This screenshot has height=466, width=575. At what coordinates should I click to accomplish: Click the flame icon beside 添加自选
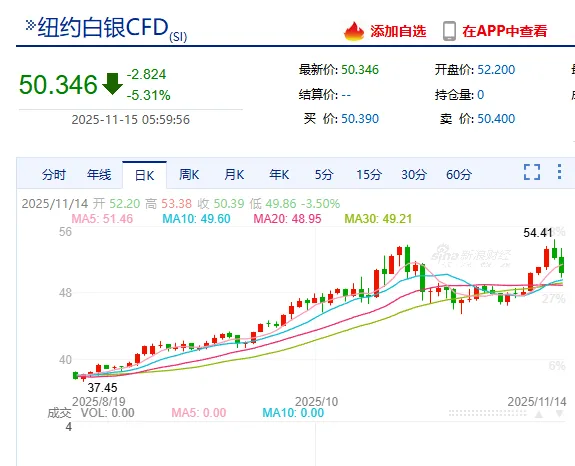[354, 31]
